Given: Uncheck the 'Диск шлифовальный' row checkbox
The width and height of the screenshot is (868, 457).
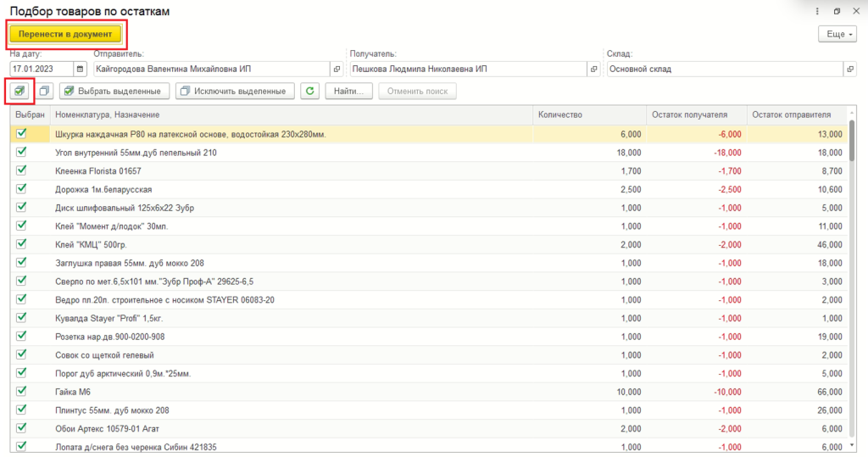Looking at the screenshot, I should [21, 207].
